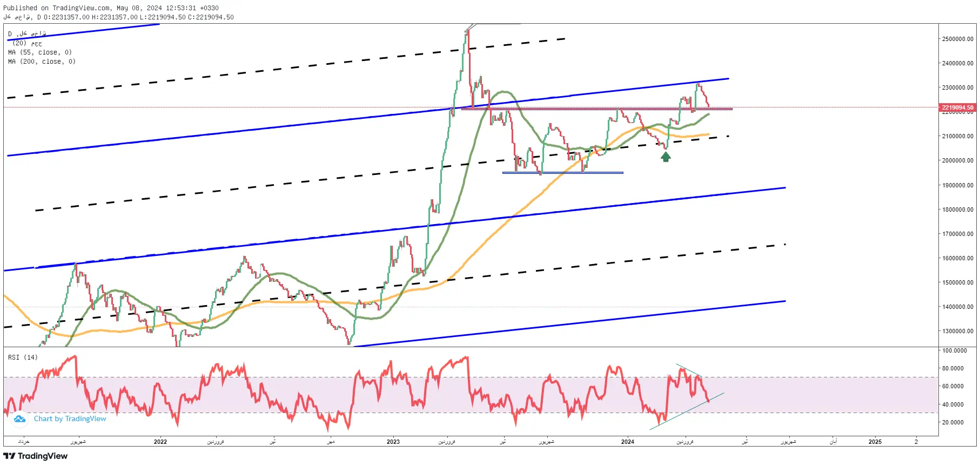This screenshot has height=466, width=980.
Task: Click the blue cloud icon beside Chart by TradingView
Action: tap(19, 419)
